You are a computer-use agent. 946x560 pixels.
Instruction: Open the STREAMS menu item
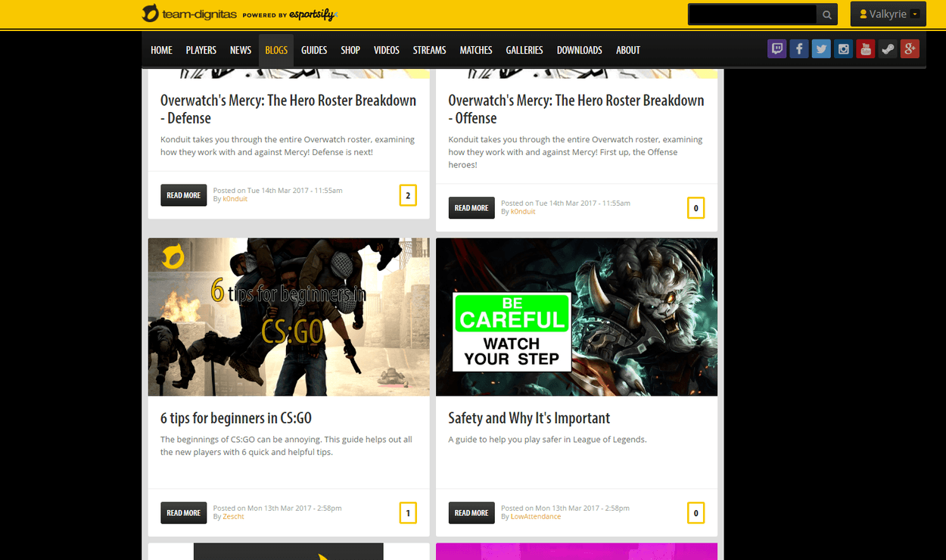[430, 50]
